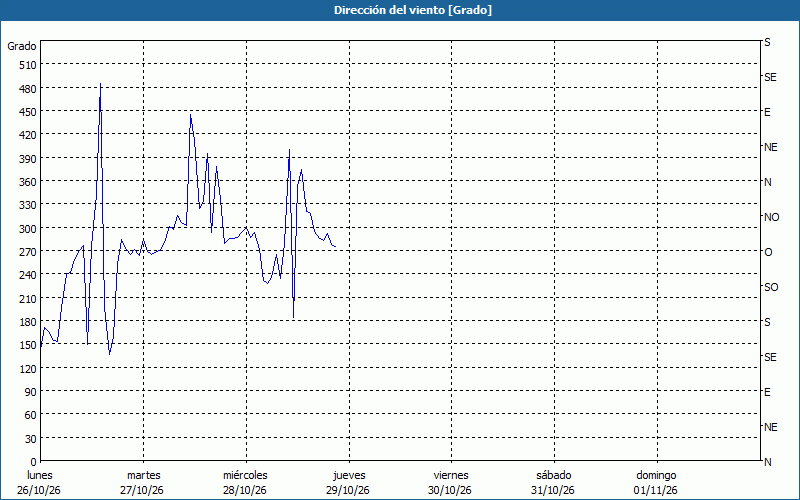Select the date 29/10/26
This screenshot has height=500, width=800.
tap(348, 490)
